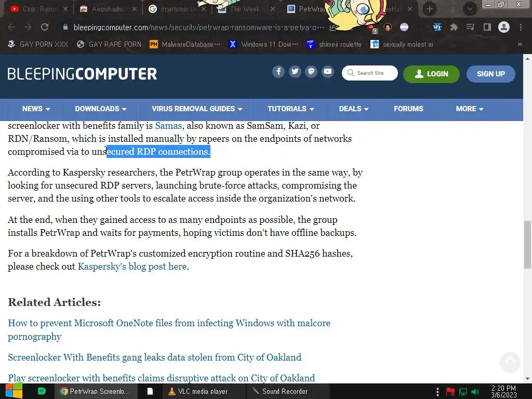Open Kaspersky's blog post here link
532x399 pixels.
pyautogui.click(x=132, y=267)
